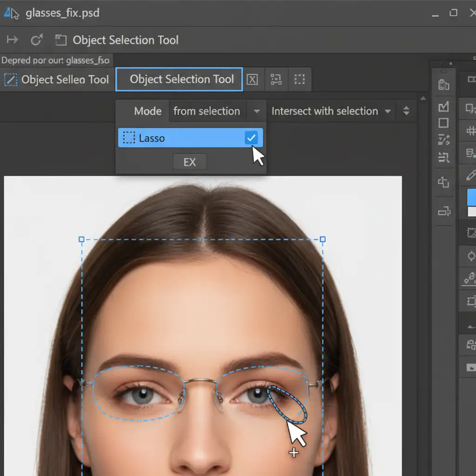Toggle the Lasso checkbox
The width and height of the screenshot is (476, 476).
pos(251,138)
